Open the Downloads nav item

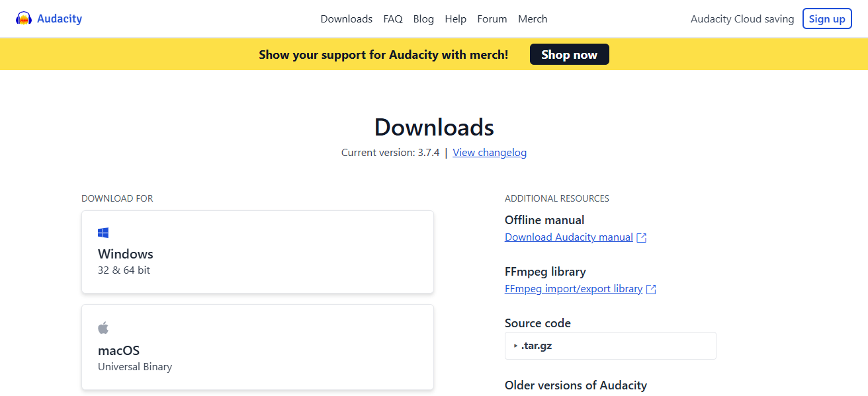[347, 19]
